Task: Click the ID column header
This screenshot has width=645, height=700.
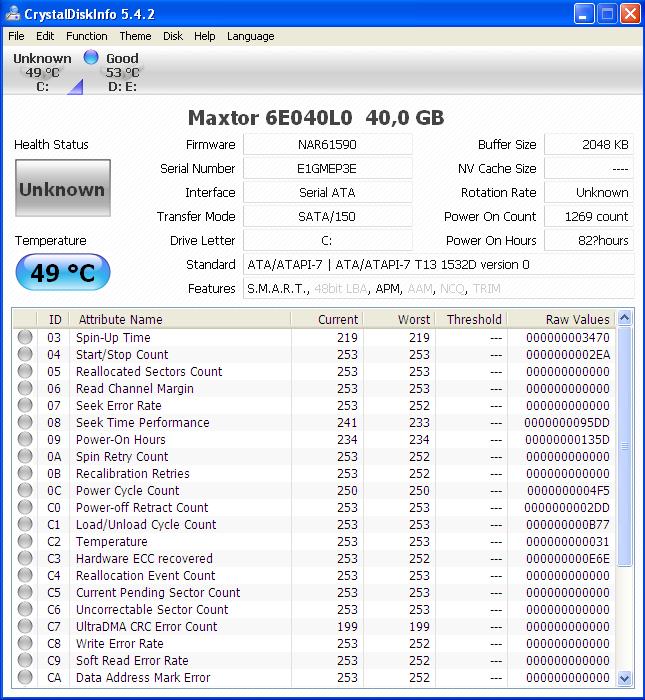Action: [53, 320]
